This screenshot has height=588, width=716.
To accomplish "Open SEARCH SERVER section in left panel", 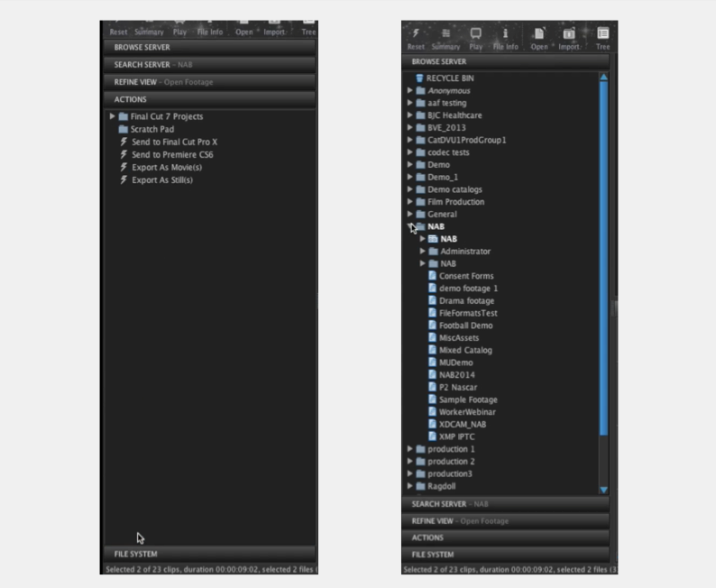I will tap(209, 64).
